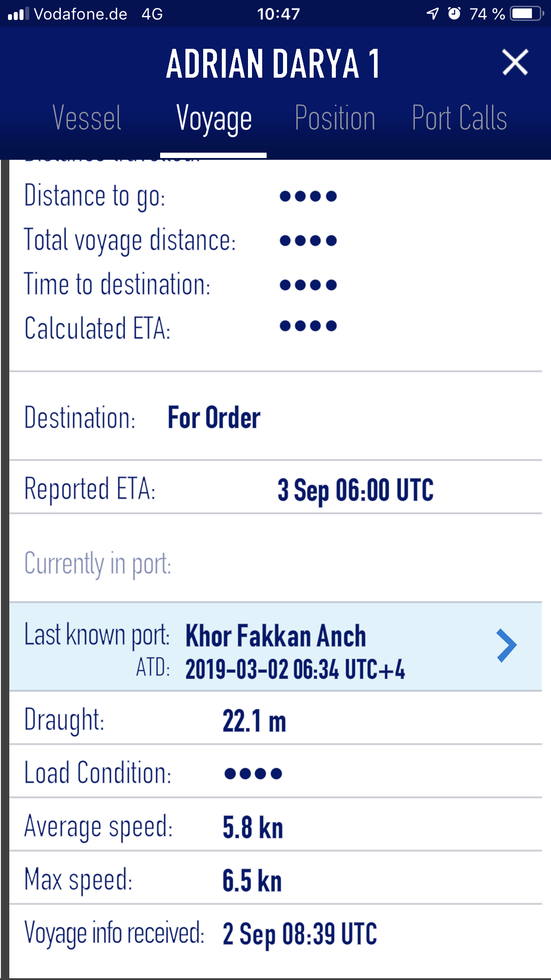
Task: Go to the Port Calls tab
Action: tap(459, 118)
